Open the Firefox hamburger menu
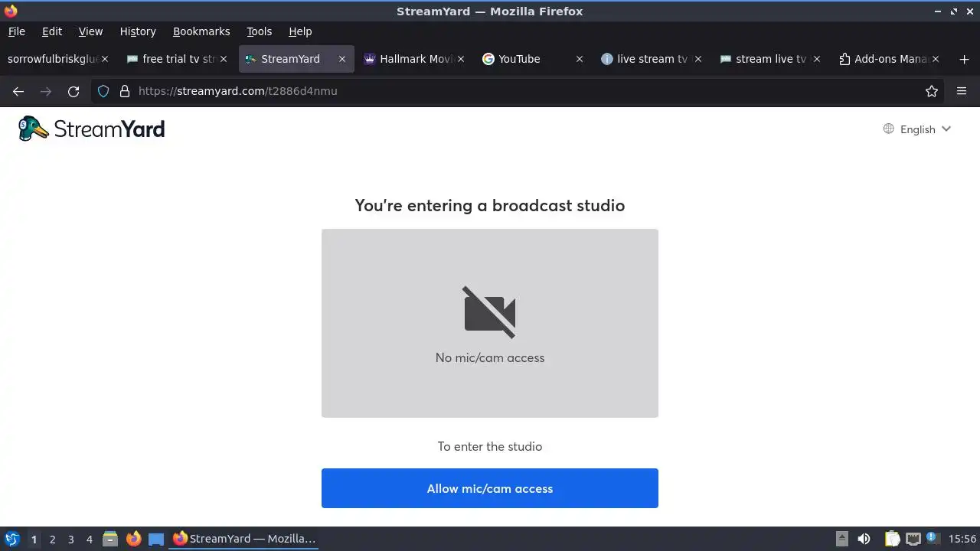 click(x=962, y=91)
